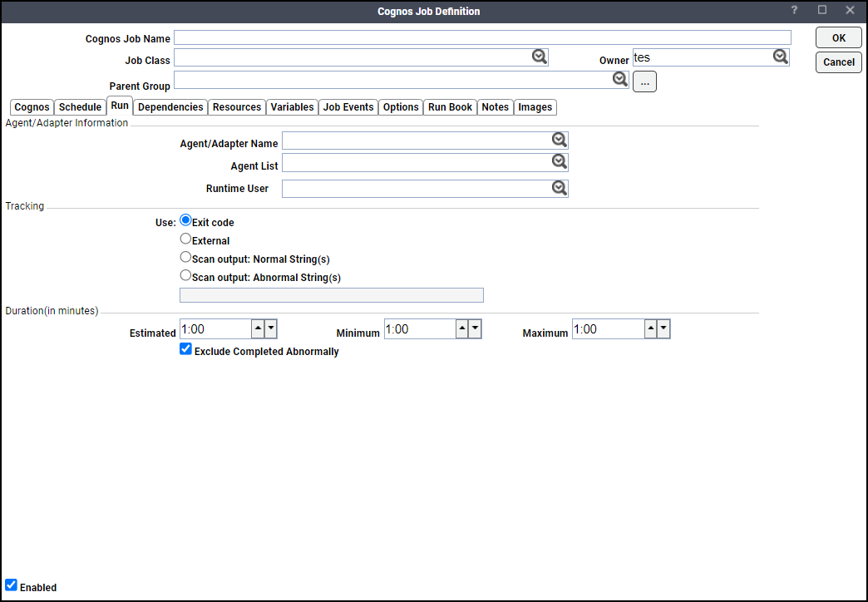The image size is (868, 602).
Task: Increase Minimum duration with the up arrow
Action: tap(462, 328)
